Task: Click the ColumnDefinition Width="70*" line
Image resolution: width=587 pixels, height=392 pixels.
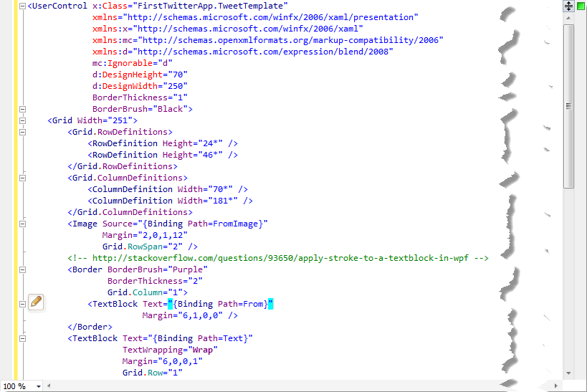Action: [x=168, y=189]
